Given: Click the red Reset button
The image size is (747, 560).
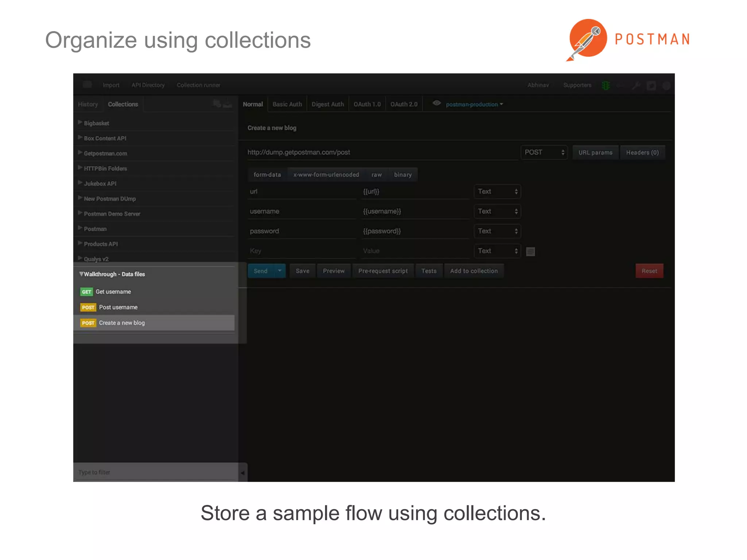Looking at the screenshot, I should (x=650, y=271).
